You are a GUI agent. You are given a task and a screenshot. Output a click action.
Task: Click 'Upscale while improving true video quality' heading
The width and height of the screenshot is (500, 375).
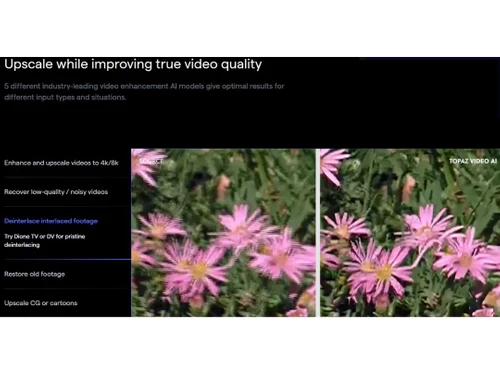pyautogui.click(x=133, y=64)
